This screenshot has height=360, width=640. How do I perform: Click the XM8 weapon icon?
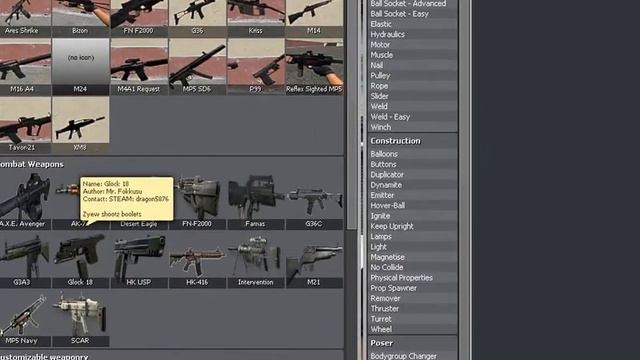click(x=80, y=125)
